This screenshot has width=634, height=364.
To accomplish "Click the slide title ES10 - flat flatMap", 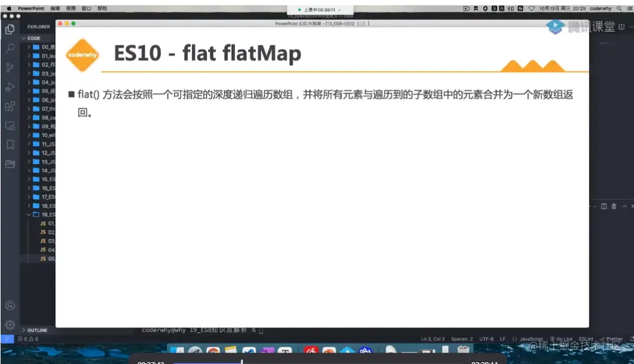I will pyautogui.click(x=208, y=53).
